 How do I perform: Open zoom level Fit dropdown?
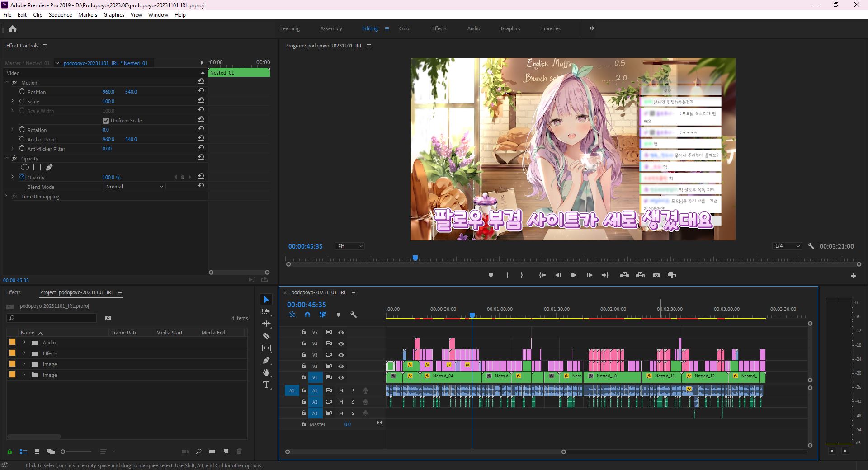tap(350, 246)
